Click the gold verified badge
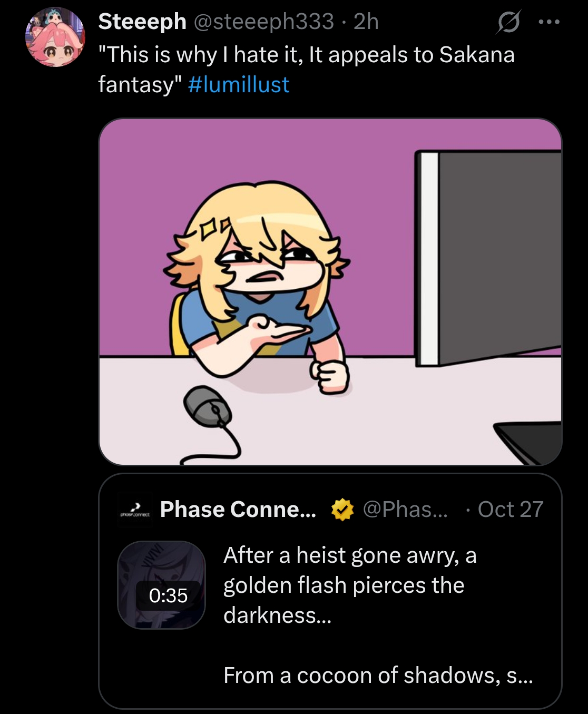This screenshot has width=588, height=714. pyautogui.click(x=342, y=510)
